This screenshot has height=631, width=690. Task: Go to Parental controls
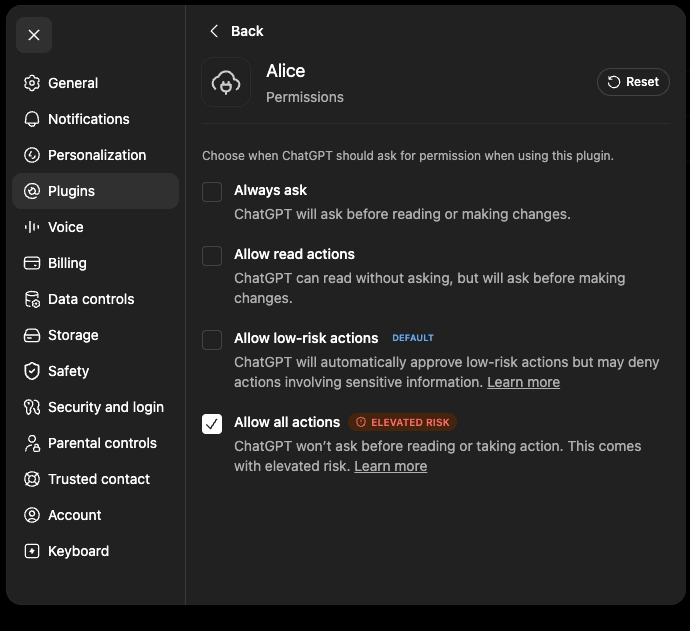click(x=95, y=443)
